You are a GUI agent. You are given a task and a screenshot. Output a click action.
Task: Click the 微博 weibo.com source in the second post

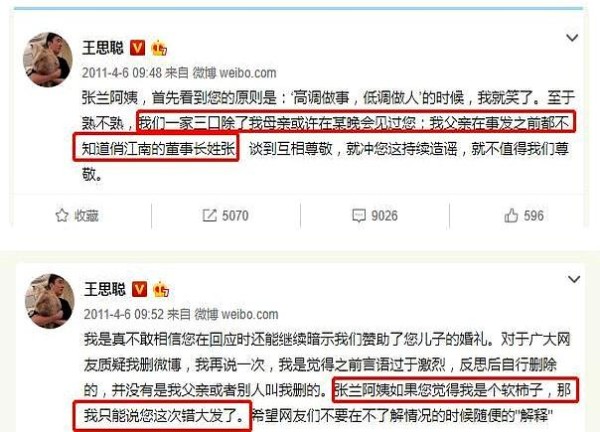pyautogui.click(x=236, y=314)
